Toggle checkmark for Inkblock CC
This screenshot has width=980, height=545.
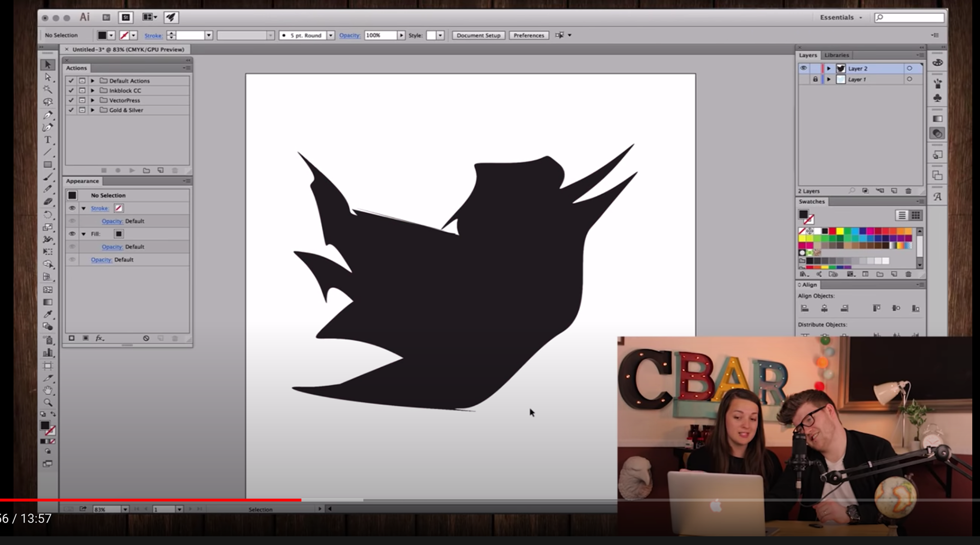[71, 90]
